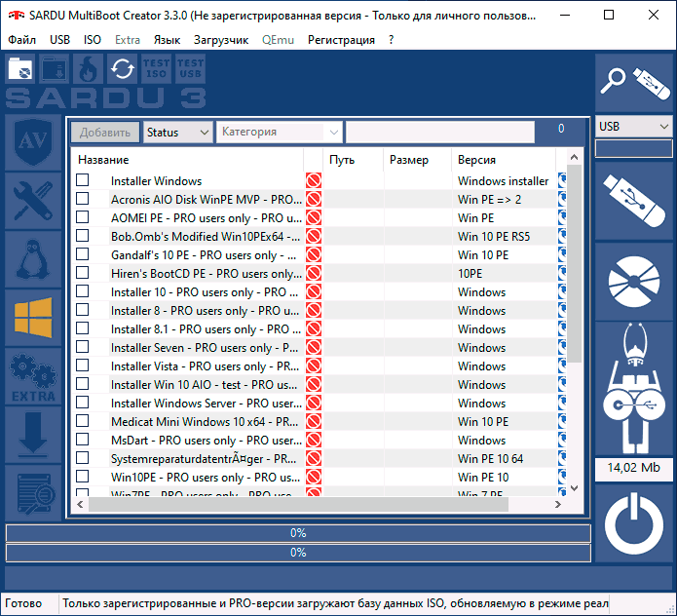
Task: Open the Linux penguin category
Action: click(33, 259)
